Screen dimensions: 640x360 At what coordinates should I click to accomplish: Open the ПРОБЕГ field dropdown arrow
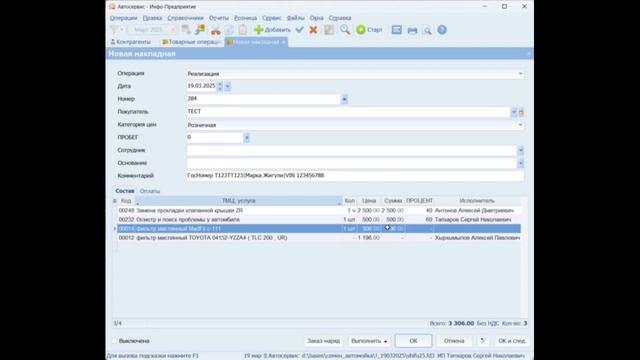[247, 138]
